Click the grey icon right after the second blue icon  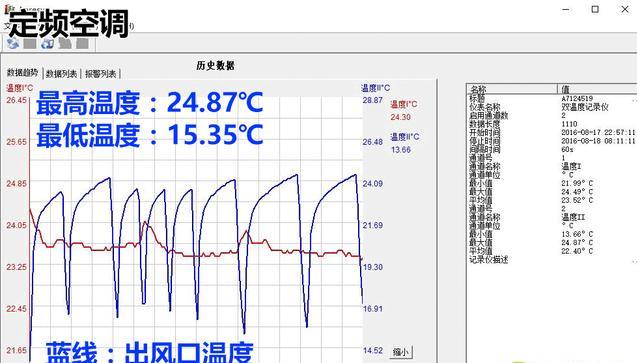click(x=65, y=43)
